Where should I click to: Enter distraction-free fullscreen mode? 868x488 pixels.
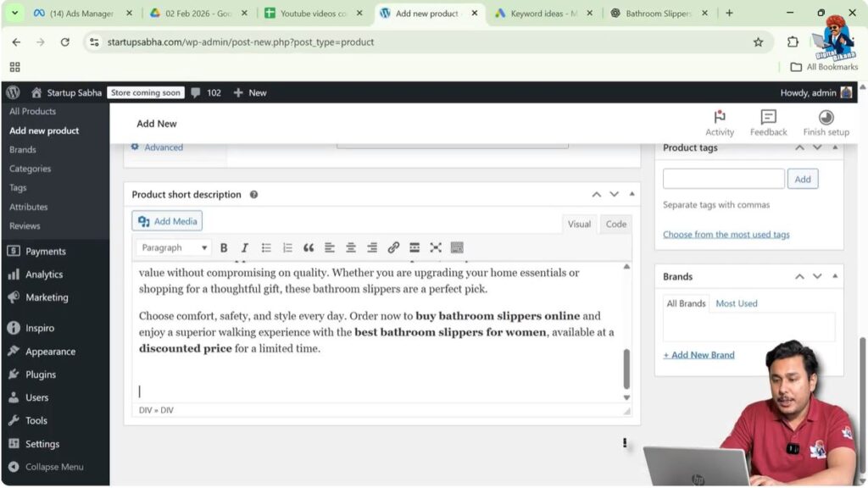(436, 247)
